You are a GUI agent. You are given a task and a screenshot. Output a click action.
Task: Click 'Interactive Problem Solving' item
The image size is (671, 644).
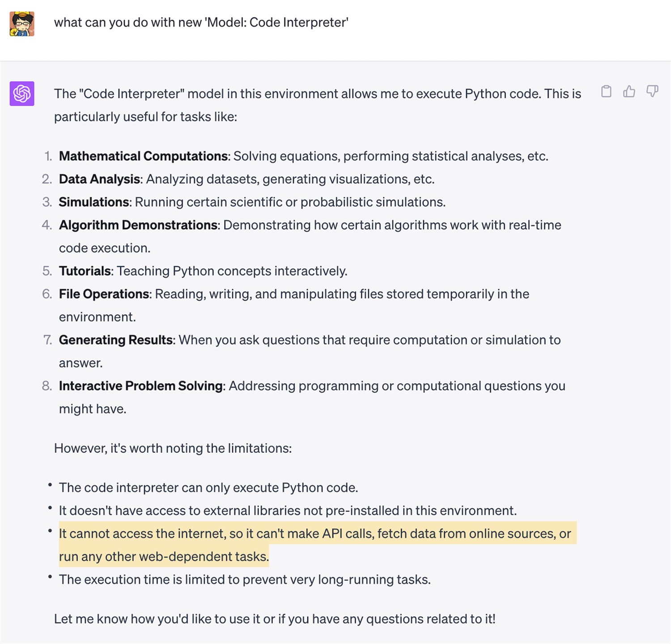coord(312,397)
